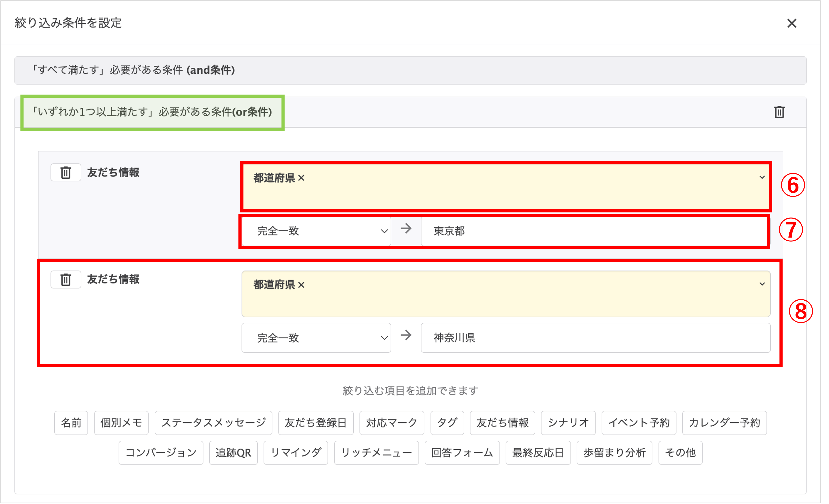Add a 回答フォーム filter item
The width and height of the screenshot is (829, 504).
(462, 453)
